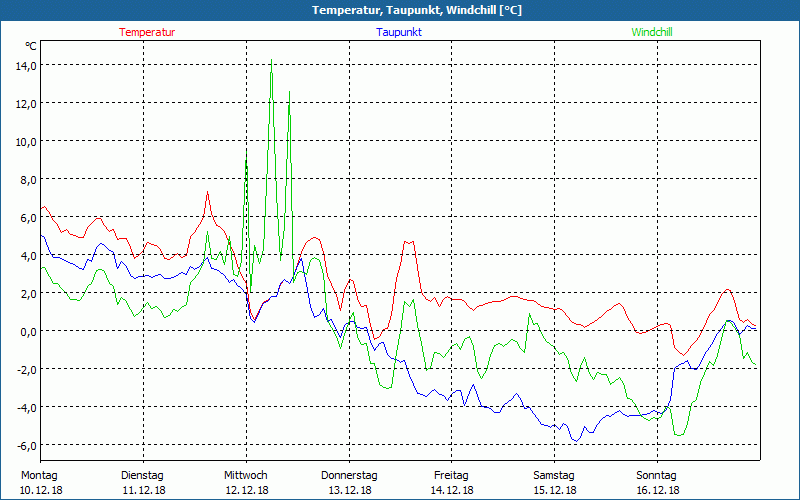The width and height of the screenshot is (800, 500).
Task: Click the Samstag day label
Action: click(554, 476)
